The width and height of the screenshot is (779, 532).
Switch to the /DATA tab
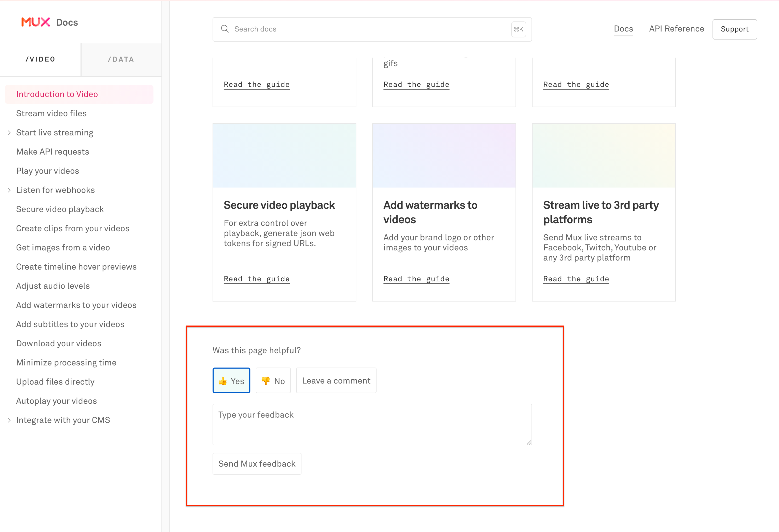[121, 59]
